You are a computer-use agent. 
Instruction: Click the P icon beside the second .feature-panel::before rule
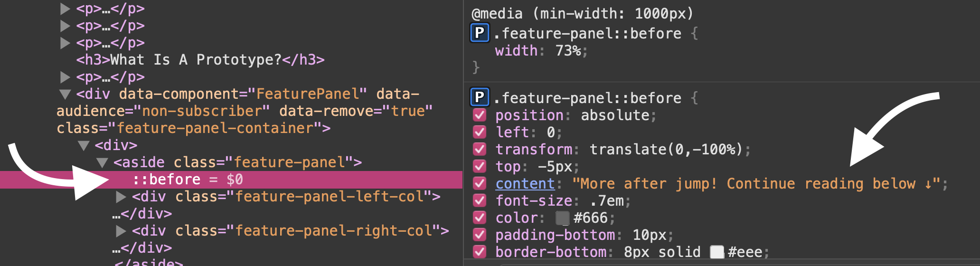point(480,98)
